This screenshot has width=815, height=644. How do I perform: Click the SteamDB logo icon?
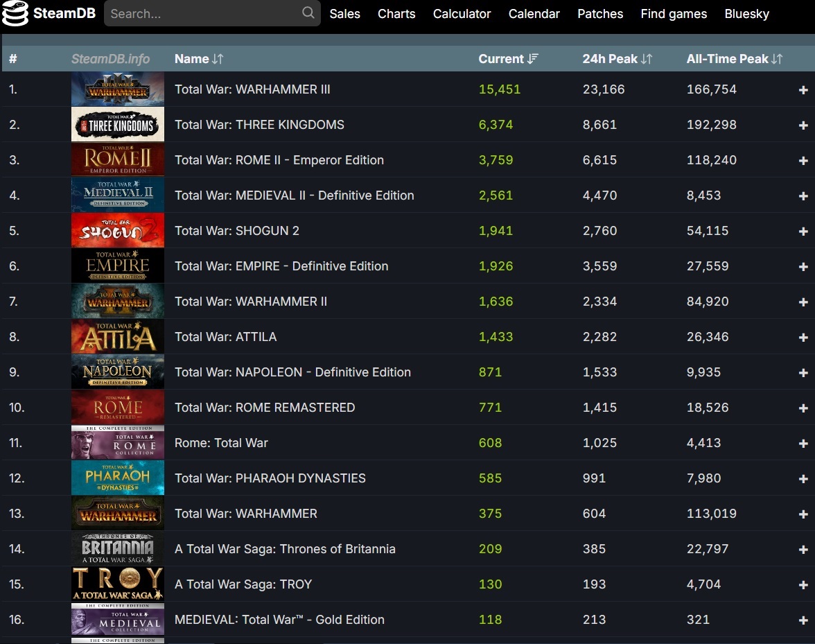tap(15, 13)
